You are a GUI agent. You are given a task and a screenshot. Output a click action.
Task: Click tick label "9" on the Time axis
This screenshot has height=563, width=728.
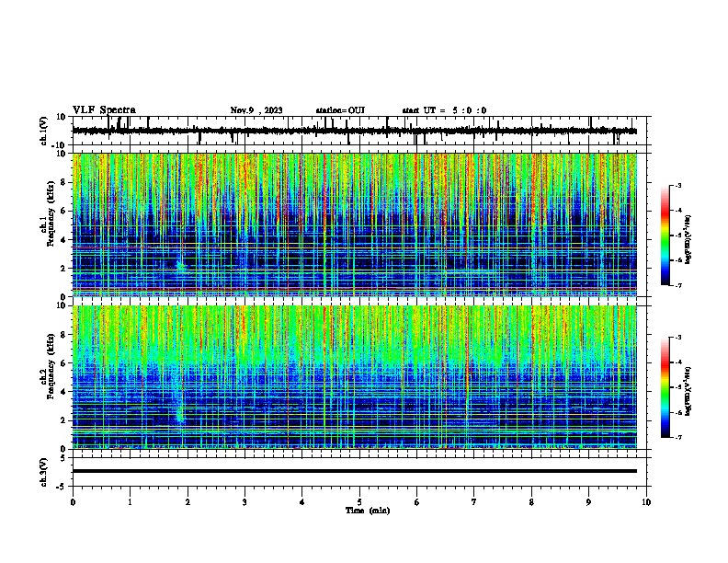588,502
